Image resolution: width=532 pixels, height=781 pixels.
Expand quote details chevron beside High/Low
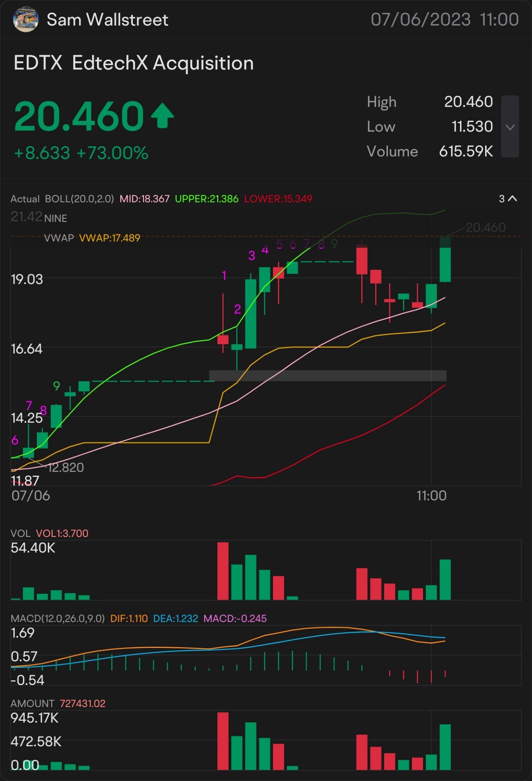point(510,127)
